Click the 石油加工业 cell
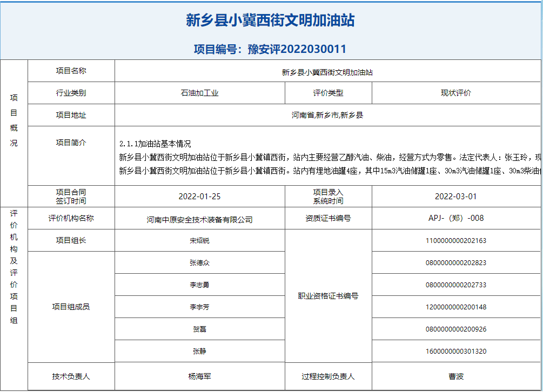Screen dimensions: 543x392 200,93
